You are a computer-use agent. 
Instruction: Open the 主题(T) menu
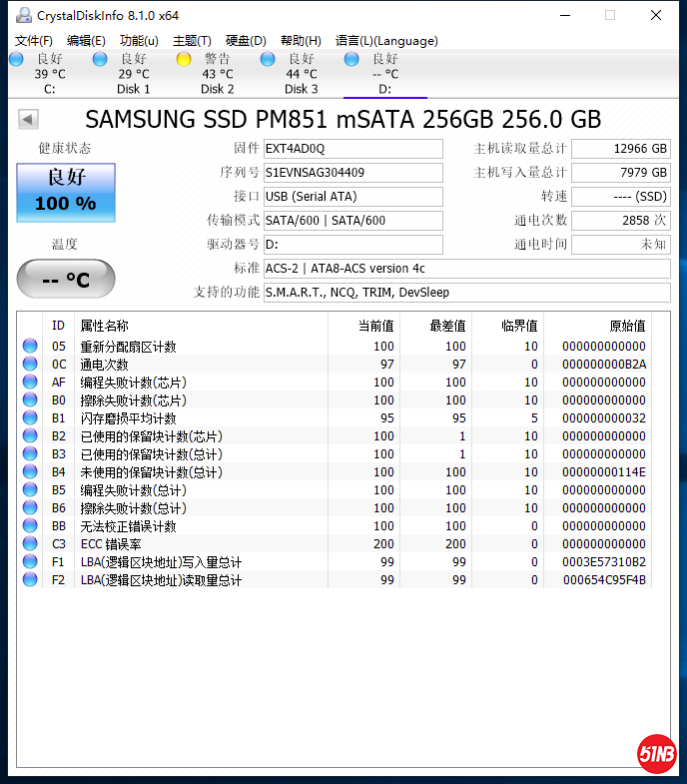(x=192, y=41)
